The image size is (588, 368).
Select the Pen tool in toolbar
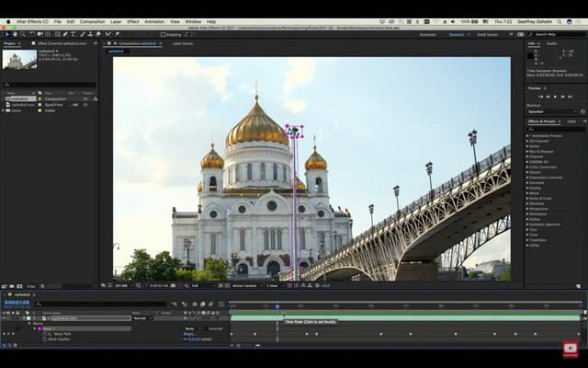click(x=65, y=34)
